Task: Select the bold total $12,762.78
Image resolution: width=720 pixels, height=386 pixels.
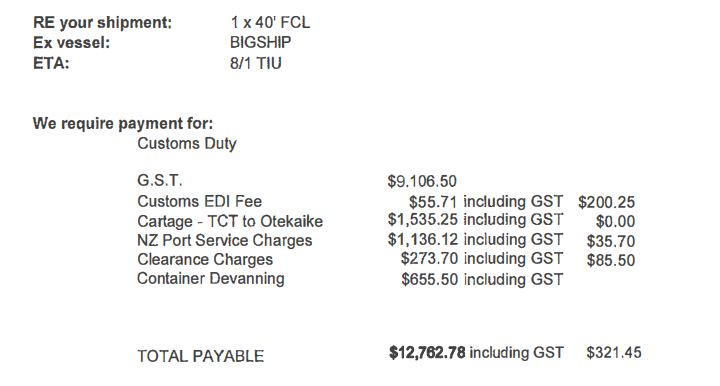Action: click(427, 353)
